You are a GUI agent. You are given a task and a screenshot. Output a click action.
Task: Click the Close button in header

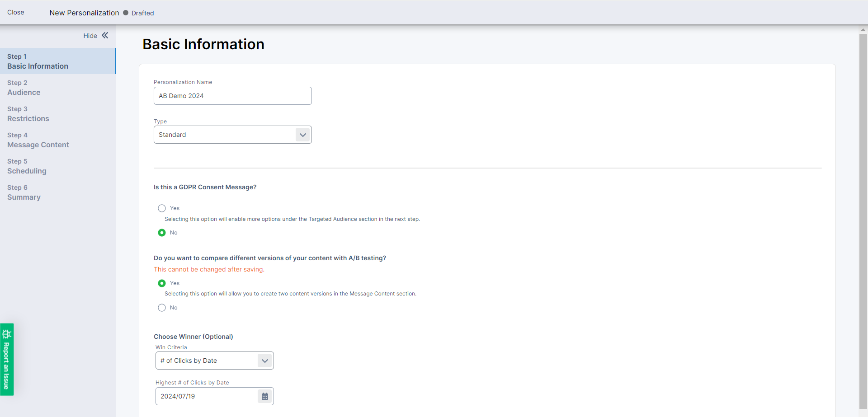click(16, 12)
